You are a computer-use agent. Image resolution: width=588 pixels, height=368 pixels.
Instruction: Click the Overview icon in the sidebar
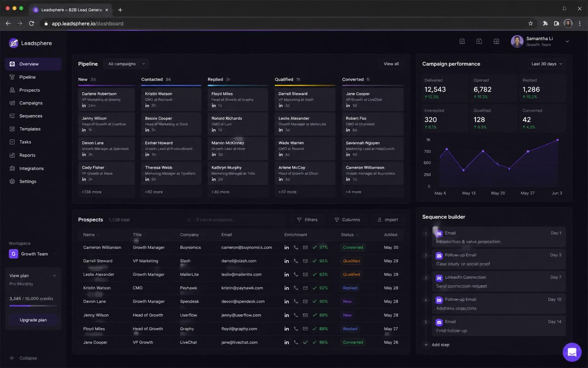(12, 64)
